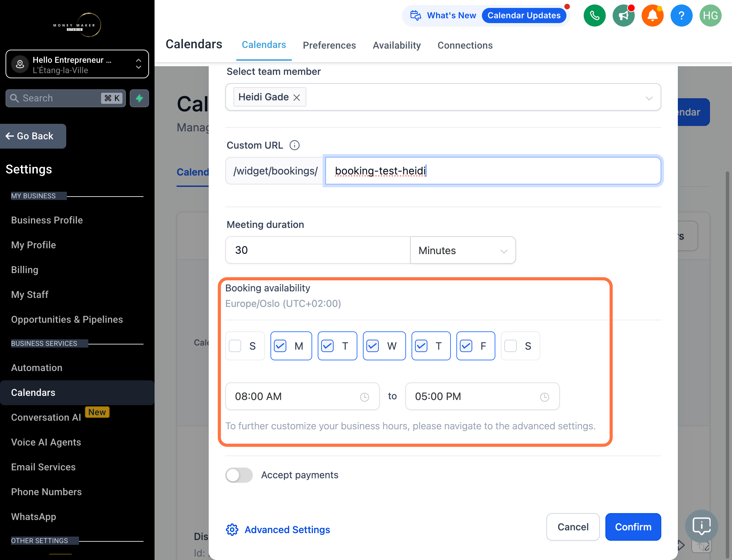Open the Hello Entrepreneur account switcher
Screen dimensions: 732x560
[x=77, y=64]
